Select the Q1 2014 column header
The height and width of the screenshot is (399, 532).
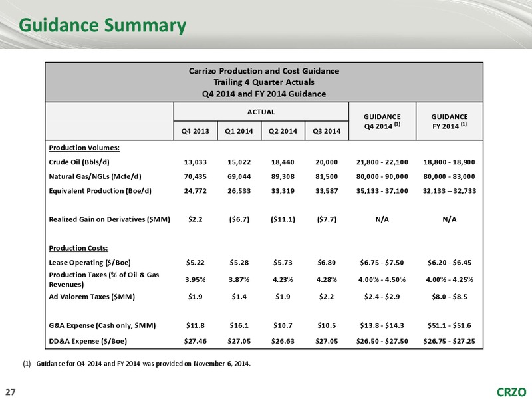click(239, 131)
